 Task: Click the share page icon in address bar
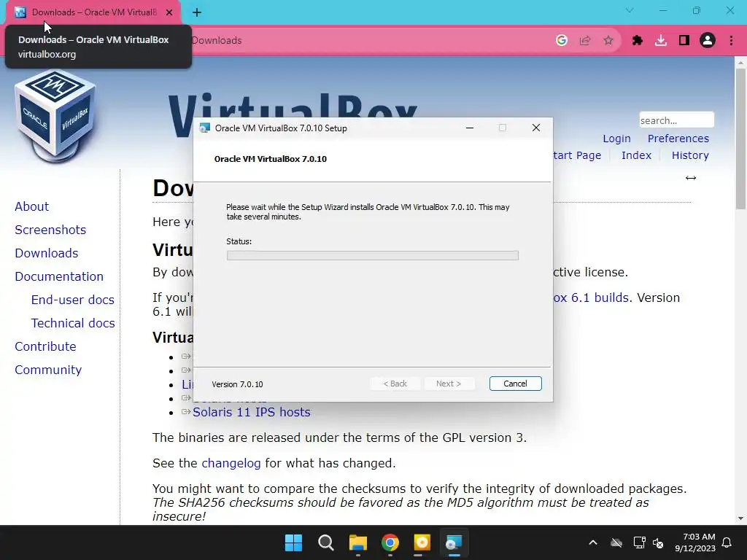click(x=585, y=41)
